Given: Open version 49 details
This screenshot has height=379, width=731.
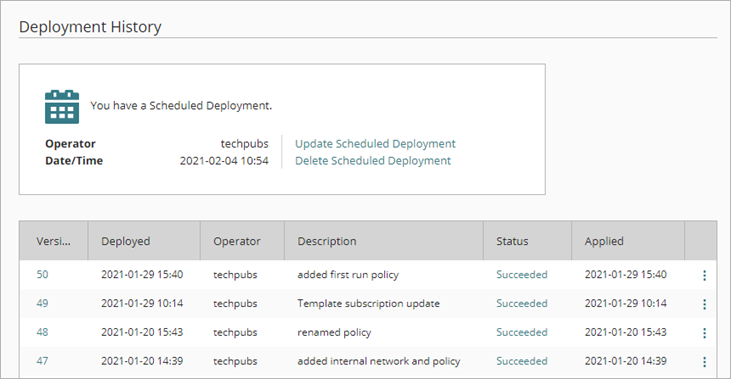Looking at the screenshot, I should click(42, 303).
